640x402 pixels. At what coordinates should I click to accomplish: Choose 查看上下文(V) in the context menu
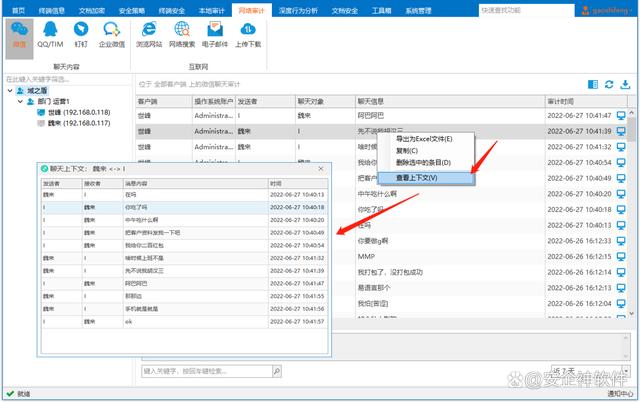426,178
